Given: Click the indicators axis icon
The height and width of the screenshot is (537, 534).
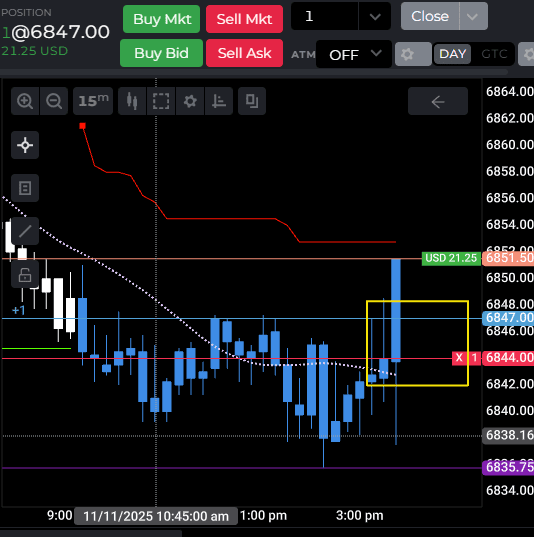Looking at the screenshot, I should (x=219, y=101).
